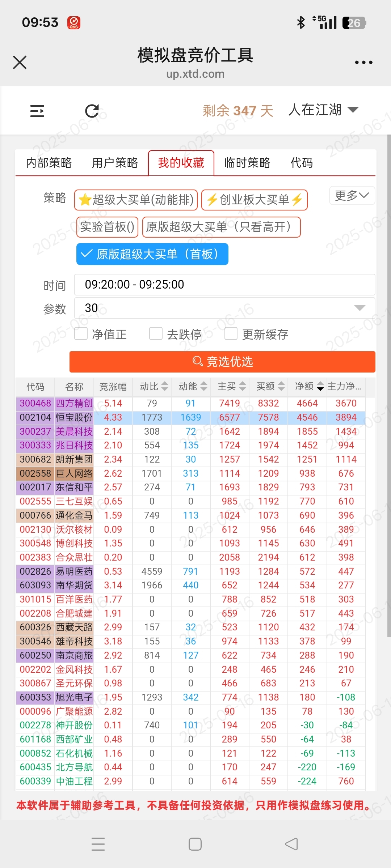Select the 沃尔核材 stock name

tap(74, 529)
